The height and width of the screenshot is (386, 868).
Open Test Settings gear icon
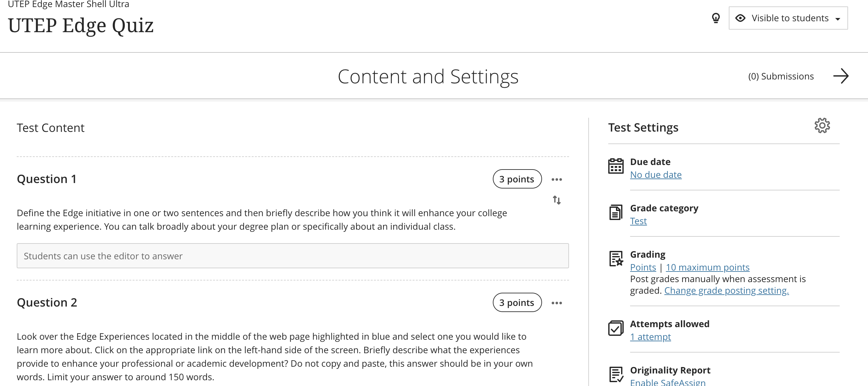[x=822, y=126]
